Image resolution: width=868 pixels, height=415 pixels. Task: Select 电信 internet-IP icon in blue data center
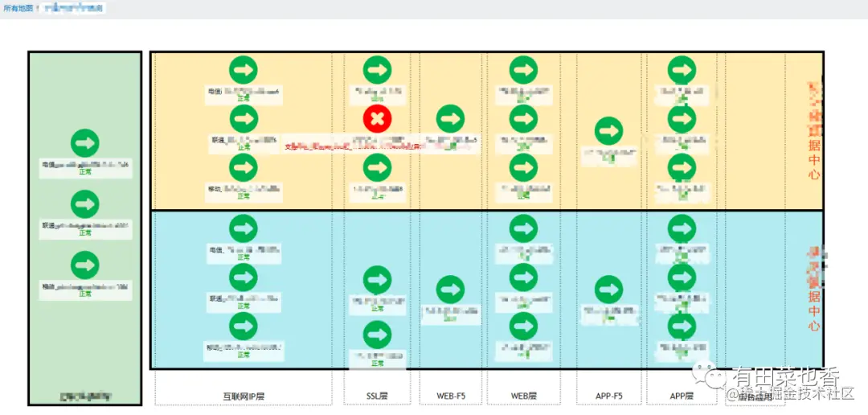click(x=244, y=228)
